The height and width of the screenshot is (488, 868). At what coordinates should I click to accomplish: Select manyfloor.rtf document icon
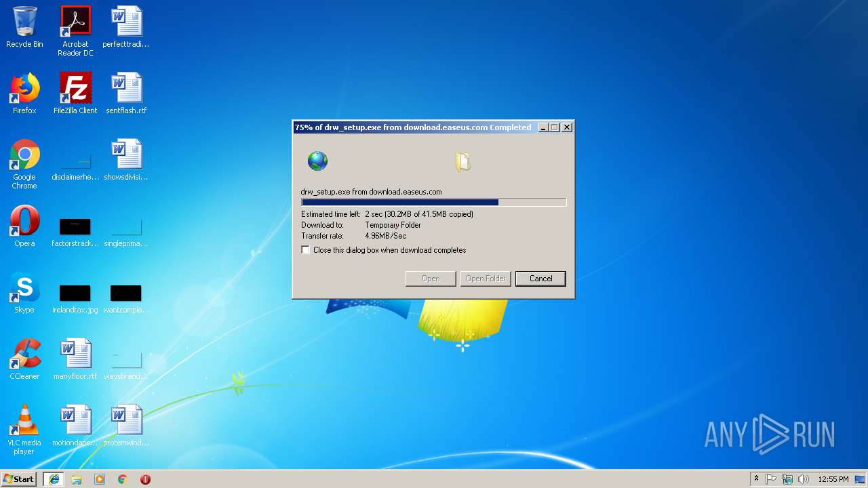75,359
